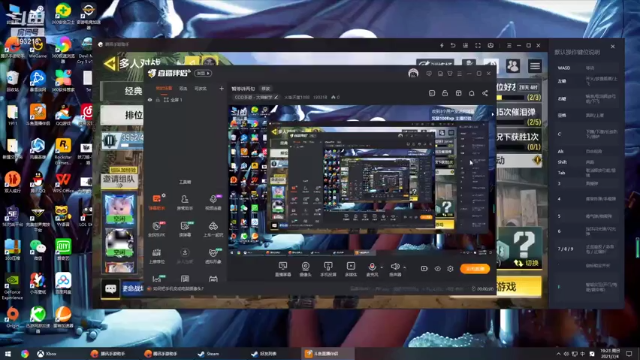The width and height of the screenshot is (640, 360).
Task: Open the WPS Office desktop shortcut
Action: (63, 183)
